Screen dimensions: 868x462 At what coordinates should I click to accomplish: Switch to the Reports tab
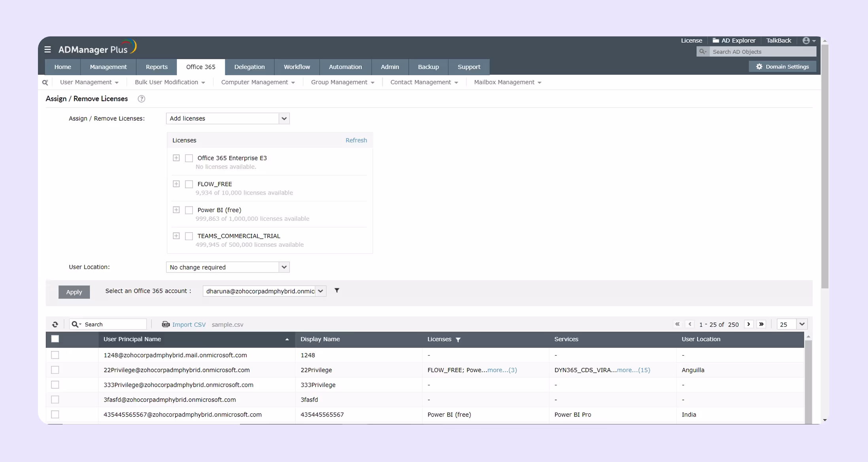click(x=157, y=67)
